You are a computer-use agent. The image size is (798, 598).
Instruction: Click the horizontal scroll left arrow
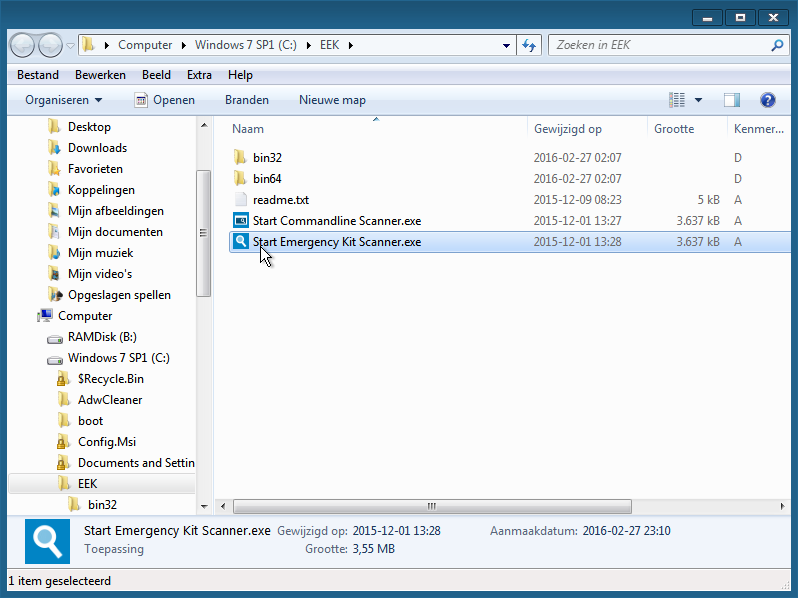click(x=222, y=506)
